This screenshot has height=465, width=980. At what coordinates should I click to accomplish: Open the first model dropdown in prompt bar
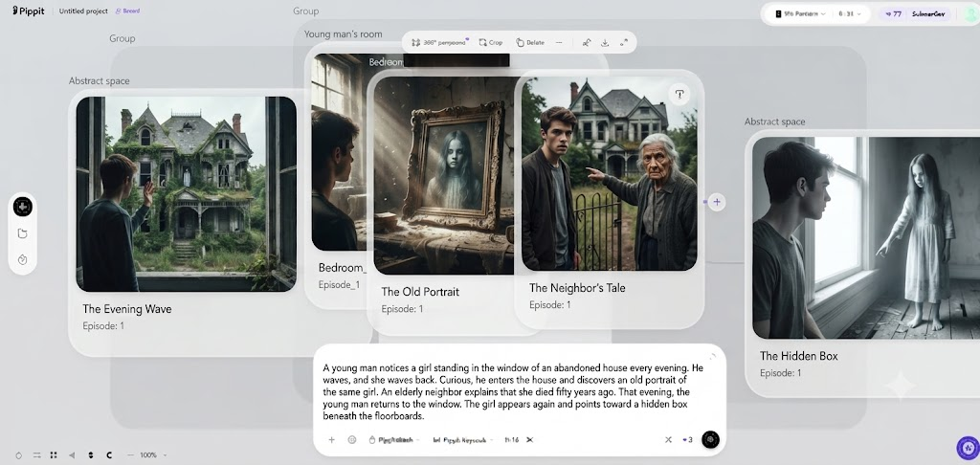coord(394,440)
